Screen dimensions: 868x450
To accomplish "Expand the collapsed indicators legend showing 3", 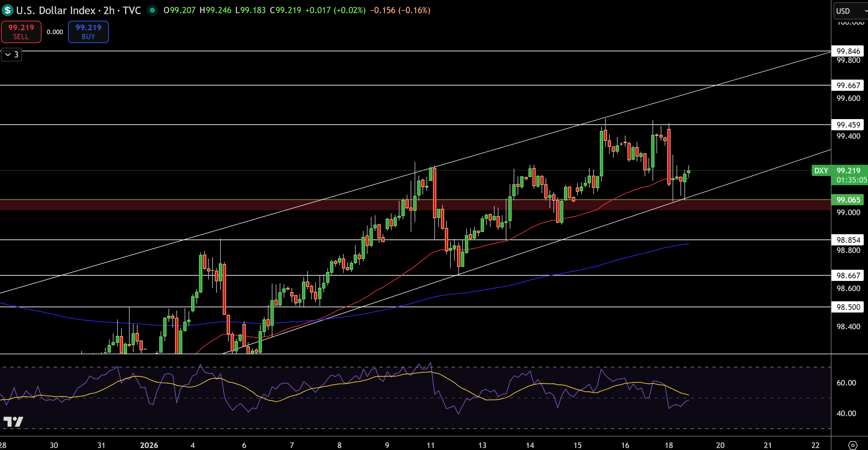I will [x=12, y=55].
